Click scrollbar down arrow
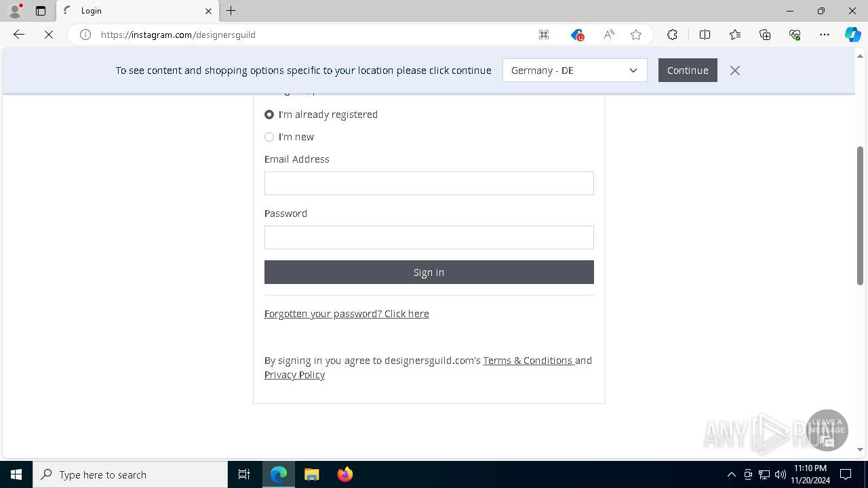868x488 pixels. click(860, 449)
